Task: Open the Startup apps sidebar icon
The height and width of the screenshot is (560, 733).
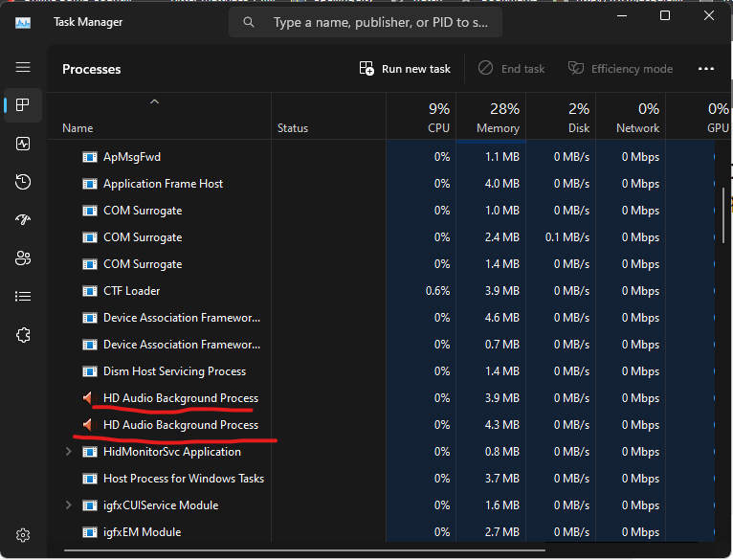Action: point(23,219)
